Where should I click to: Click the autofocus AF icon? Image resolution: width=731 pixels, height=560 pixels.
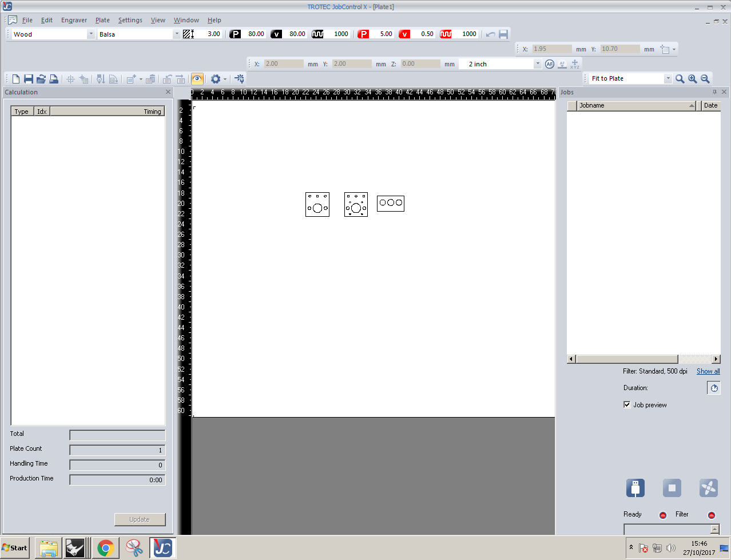pos(550,64)
